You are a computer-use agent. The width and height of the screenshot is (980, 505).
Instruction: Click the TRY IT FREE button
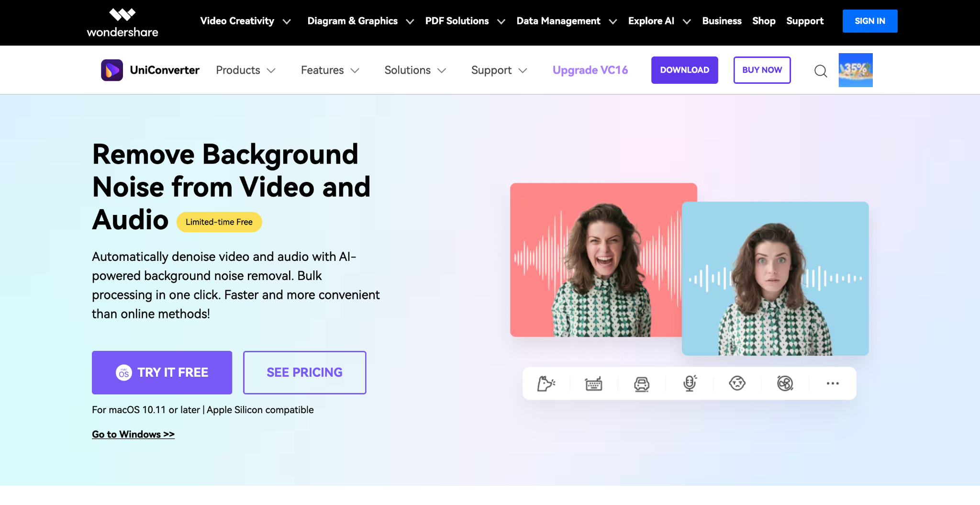[162, 372]
